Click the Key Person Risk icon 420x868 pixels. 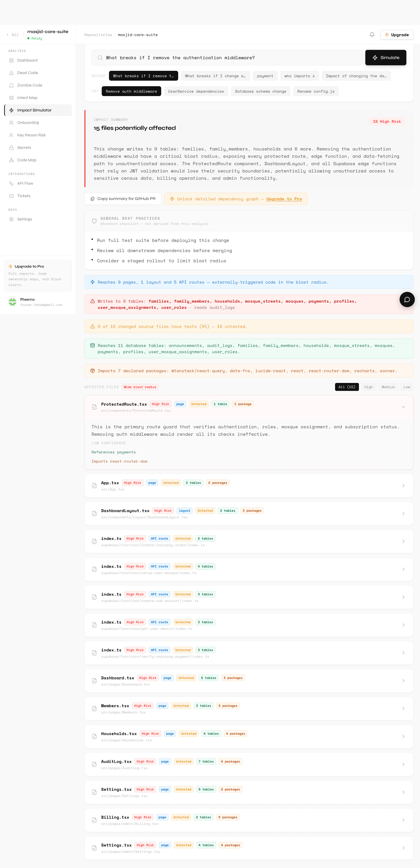tap(11, 135)
